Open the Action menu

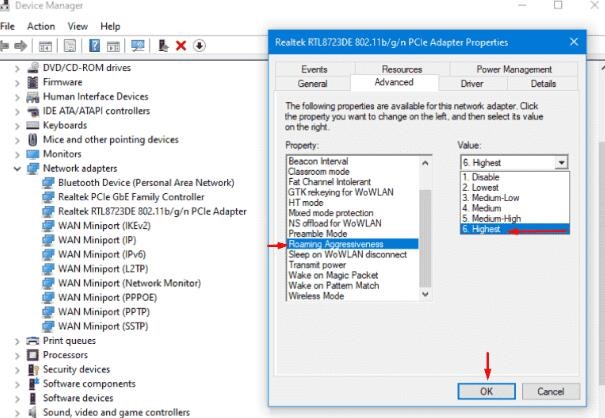point(41,26)
